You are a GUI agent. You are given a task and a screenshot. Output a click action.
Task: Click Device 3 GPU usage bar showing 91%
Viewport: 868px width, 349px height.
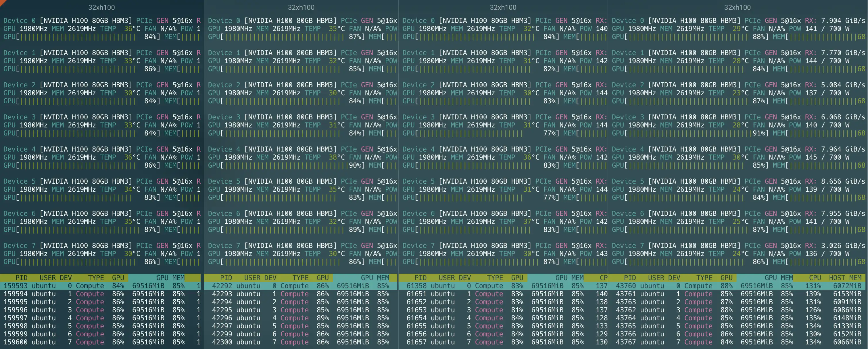click(690, 133)
